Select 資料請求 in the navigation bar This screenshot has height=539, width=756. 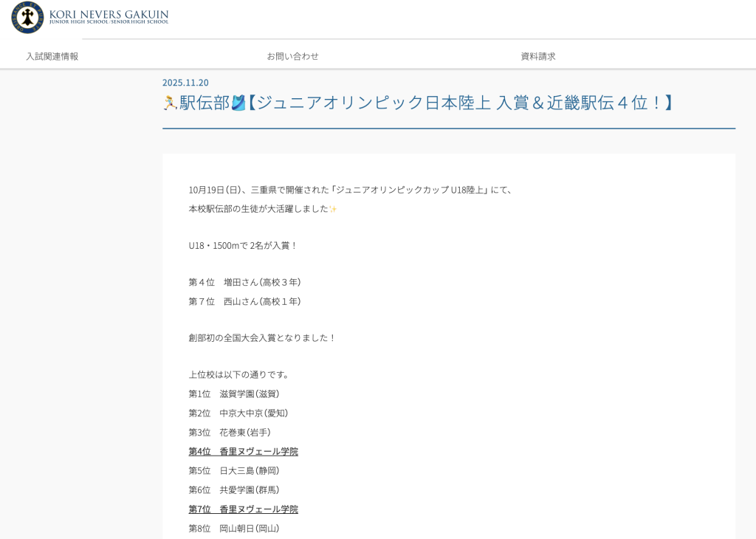coord(538,56)
